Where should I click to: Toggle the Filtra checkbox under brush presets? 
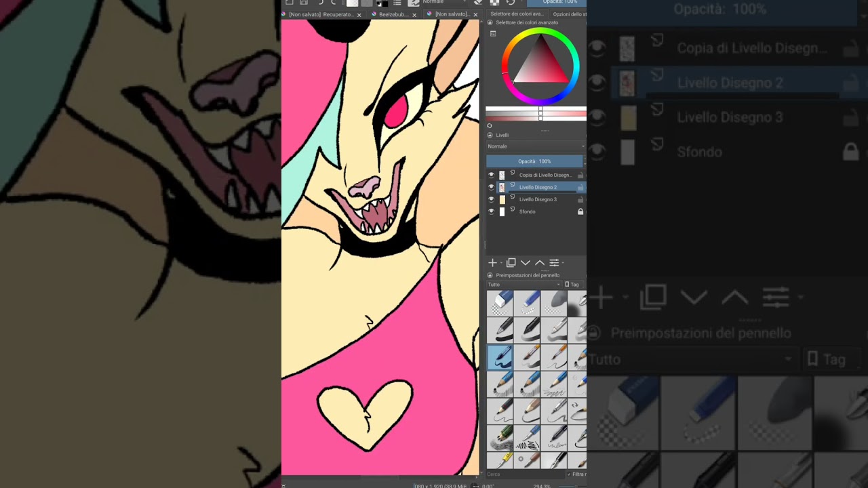click(x=568, y=474)
